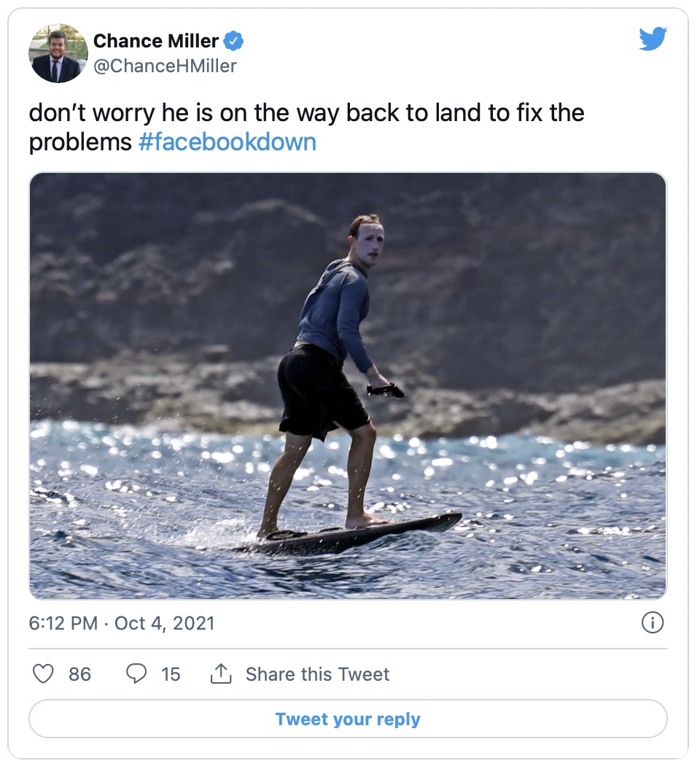Open the @ChanceHMiller handle link
700x769 pixels.
click(165, 66)
